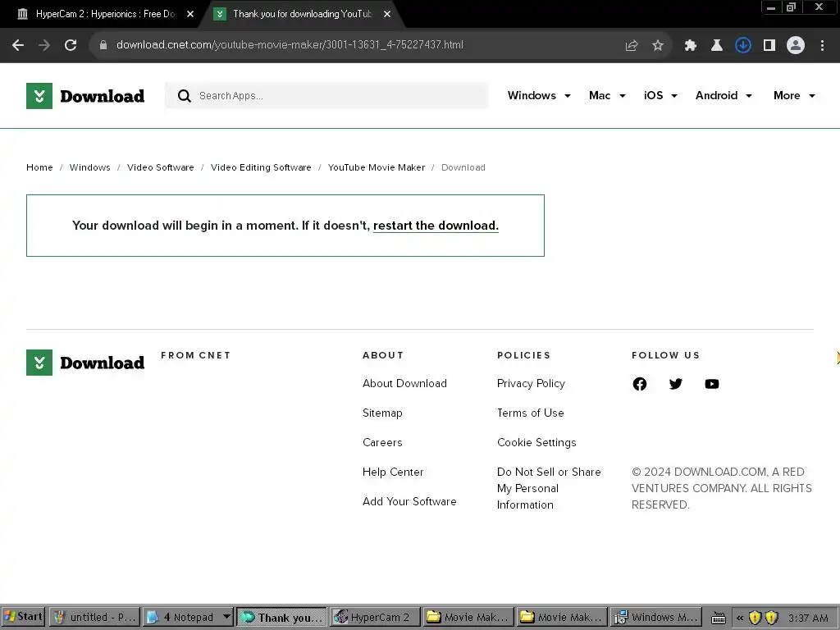The width and height of the screenshot is (840, 630).
Task: Open Chrome three-dot menu
Action: click(x=822, y=46)
